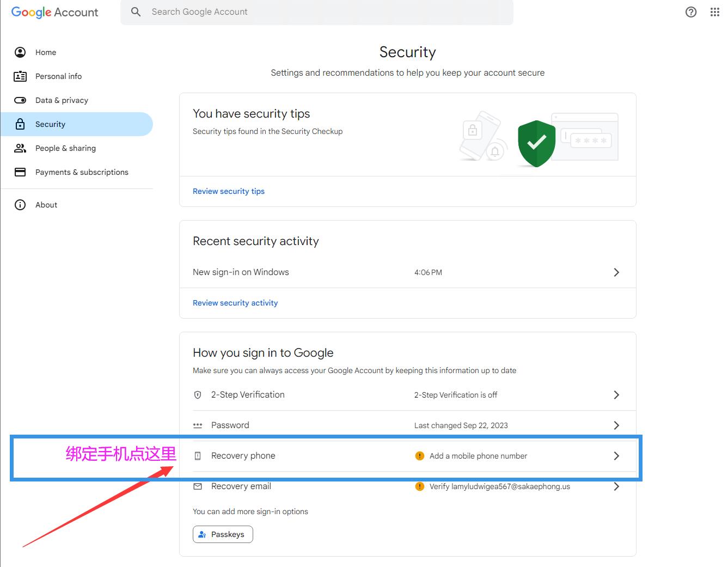Click the search magnifier icon

click(136, 11)
